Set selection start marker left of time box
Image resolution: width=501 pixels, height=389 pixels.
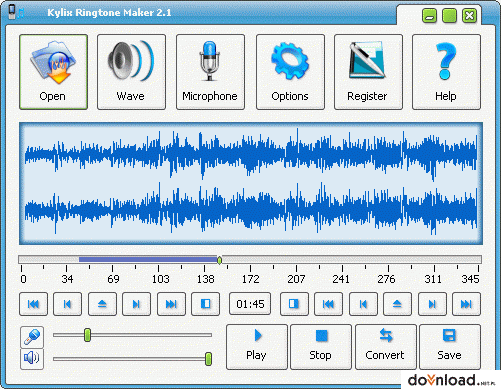205,304
